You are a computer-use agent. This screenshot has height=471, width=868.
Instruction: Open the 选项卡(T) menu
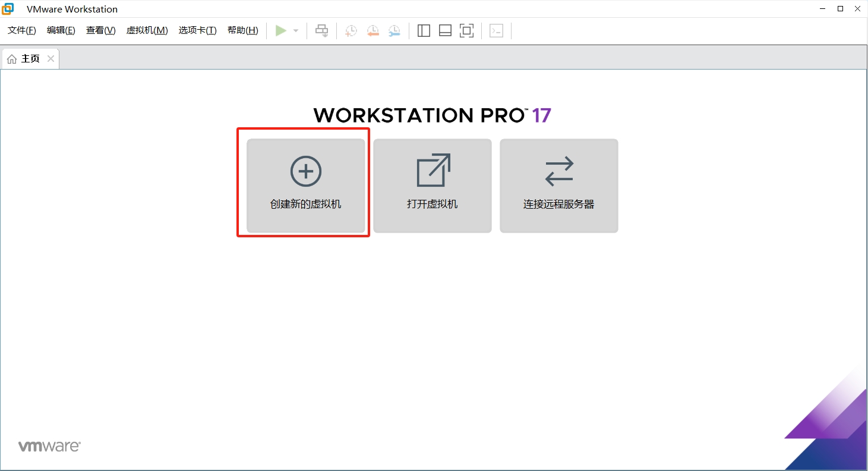coord(198,30)
